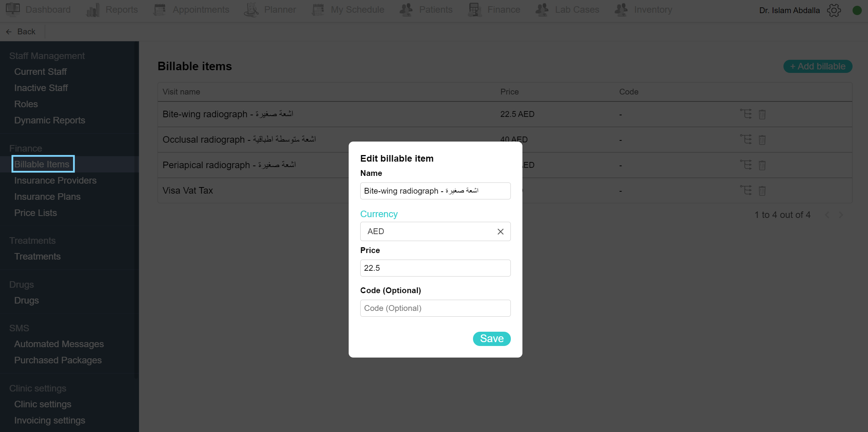Open the Dashboard nav item
This screenshot has width=868, height=432.
click(38, 10)
